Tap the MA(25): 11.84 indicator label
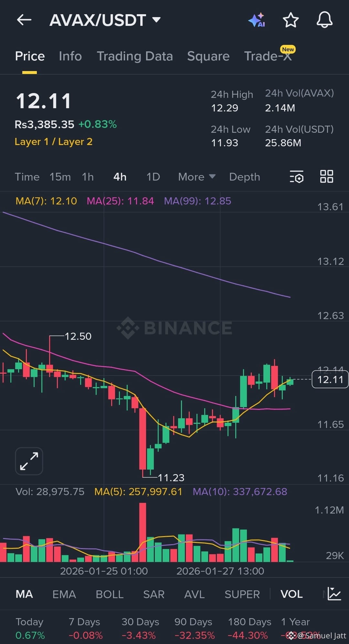 tap(120, 201)
